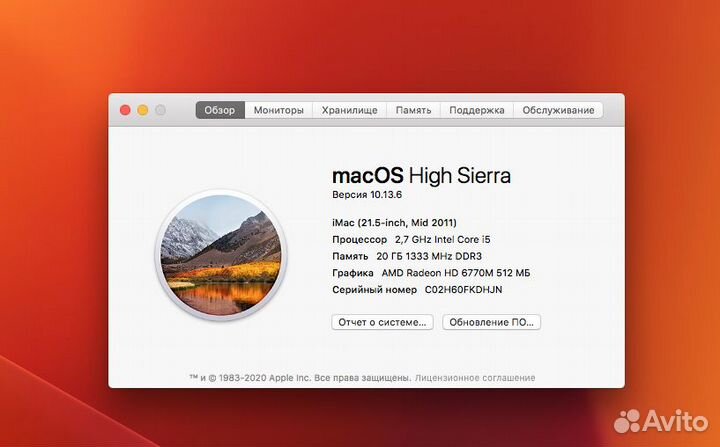Open the Хранилище tab
Image resolution: width=720 pixels, height=447 pixels.
click(x=349, y=110)
